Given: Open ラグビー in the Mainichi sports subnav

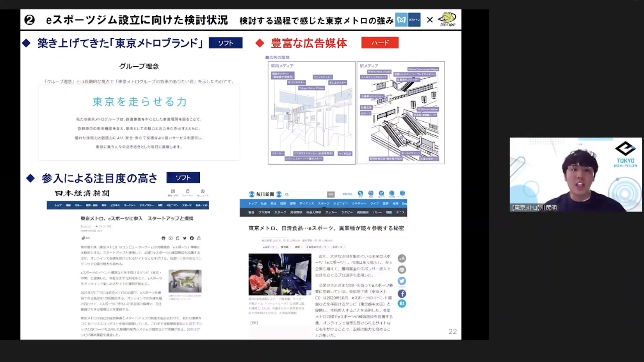Looking at the screenshot, I should pos(347,212).
